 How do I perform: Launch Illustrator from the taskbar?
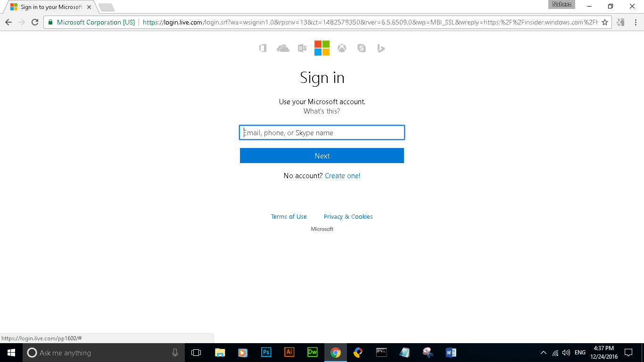[289, 353]
